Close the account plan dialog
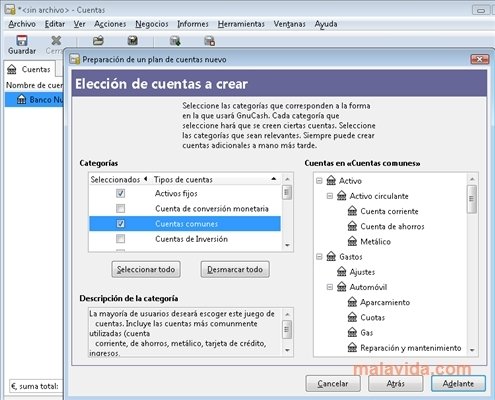Screen dimensions: 495x400 point(479,59)
